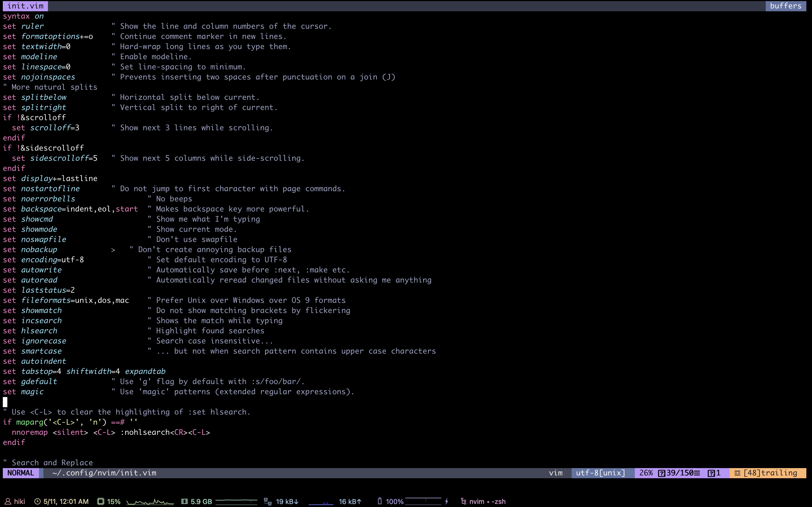The height and width of the screenshot is (507, 812).
Task: Click the charging bolt icon
Action: 447,501
